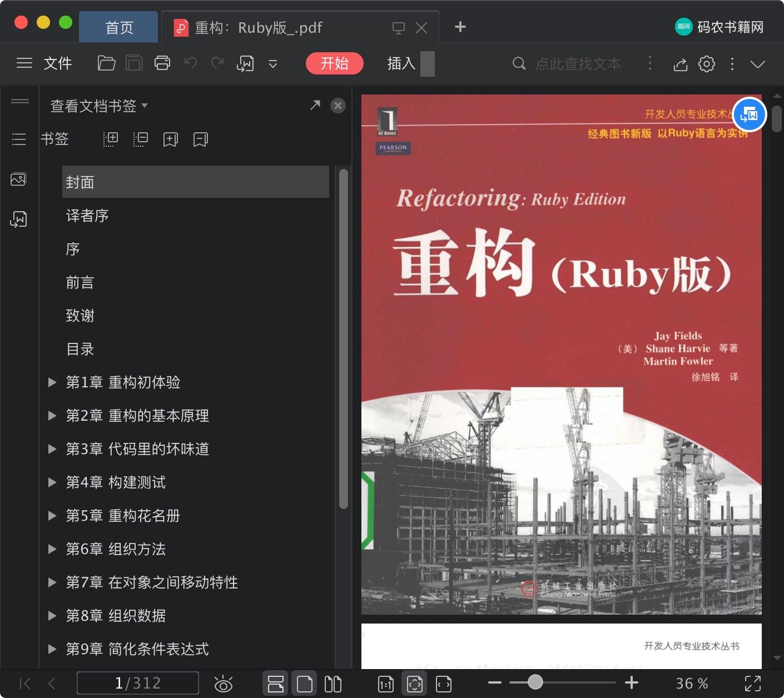
Task: Collapse the ribbon with the chevron
Action: [x=757, y=64]
